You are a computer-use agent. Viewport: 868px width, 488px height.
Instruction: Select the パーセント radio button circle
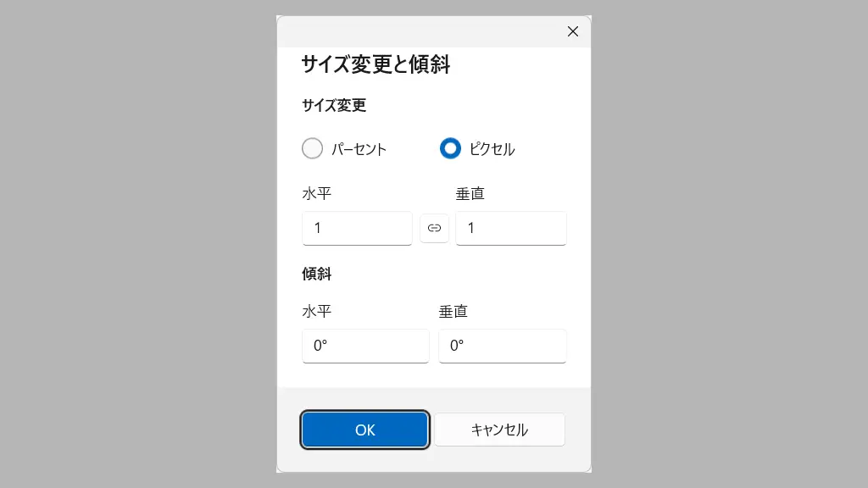point(313,148)
